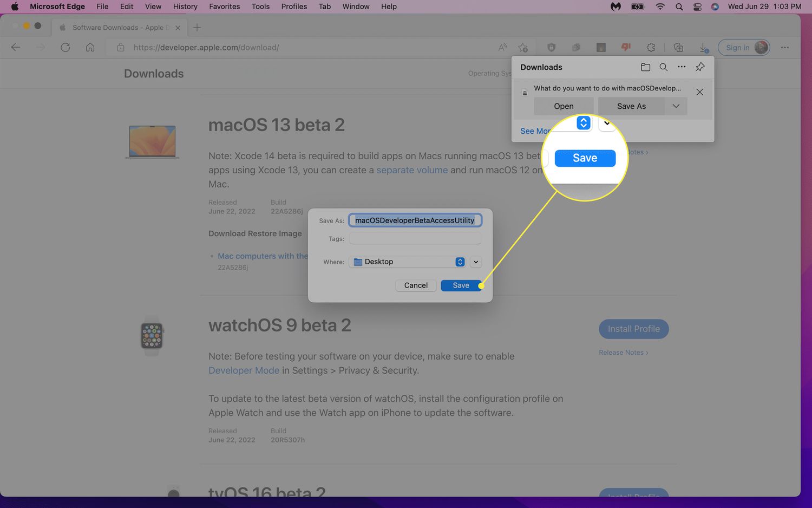Search downloads with the magnifier icon in panel

click(663, 67)
